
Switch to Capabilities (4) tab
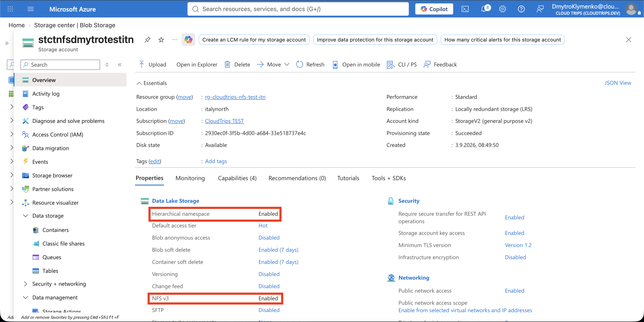click(237, 178)
